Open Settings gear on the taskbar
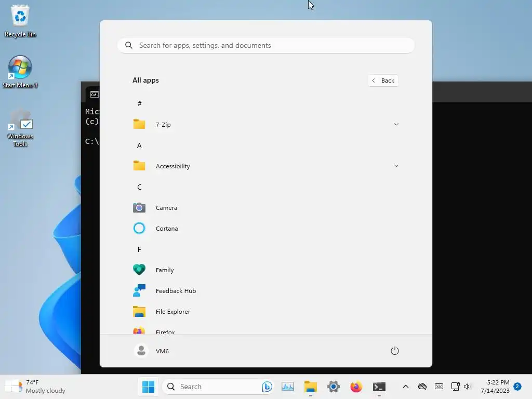This screenshot has height=399, width=532. point(334,387)
